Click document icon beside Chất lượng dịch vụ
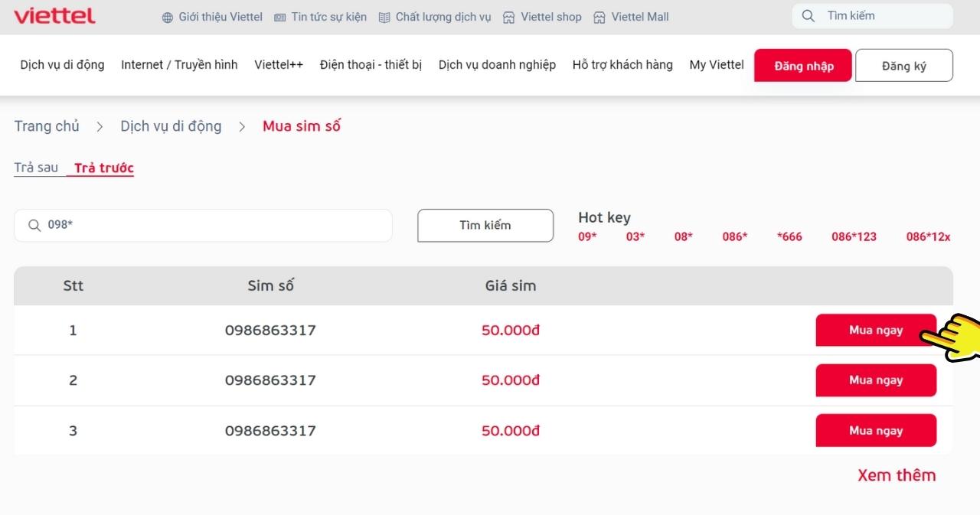 (x=384, y=18)
